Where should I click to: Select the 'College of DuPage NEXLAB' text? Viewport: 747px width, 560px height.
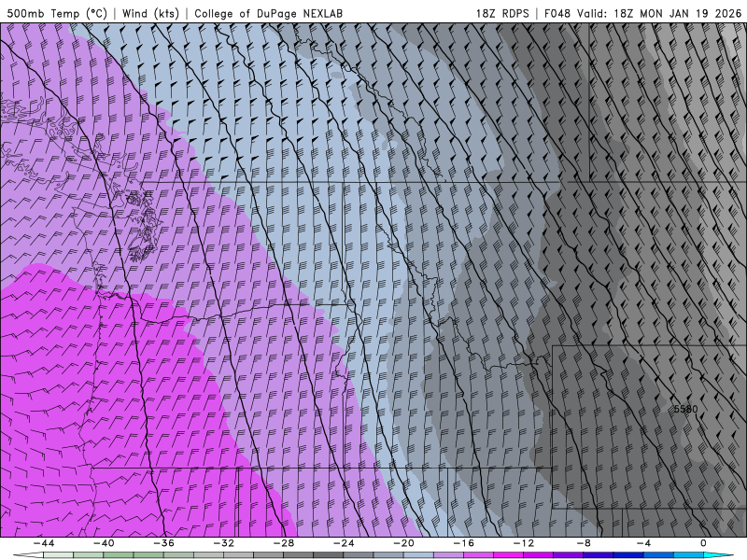268,14
